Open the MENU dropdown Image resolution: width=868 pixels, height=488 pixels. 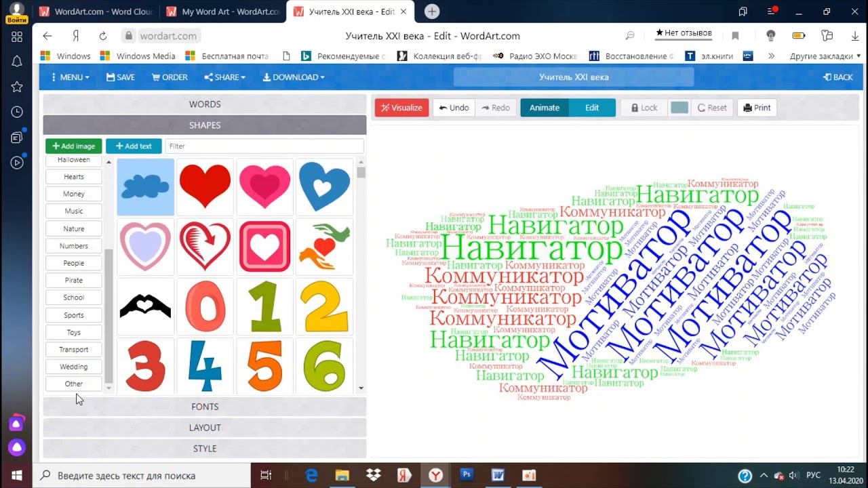(70, 77)
